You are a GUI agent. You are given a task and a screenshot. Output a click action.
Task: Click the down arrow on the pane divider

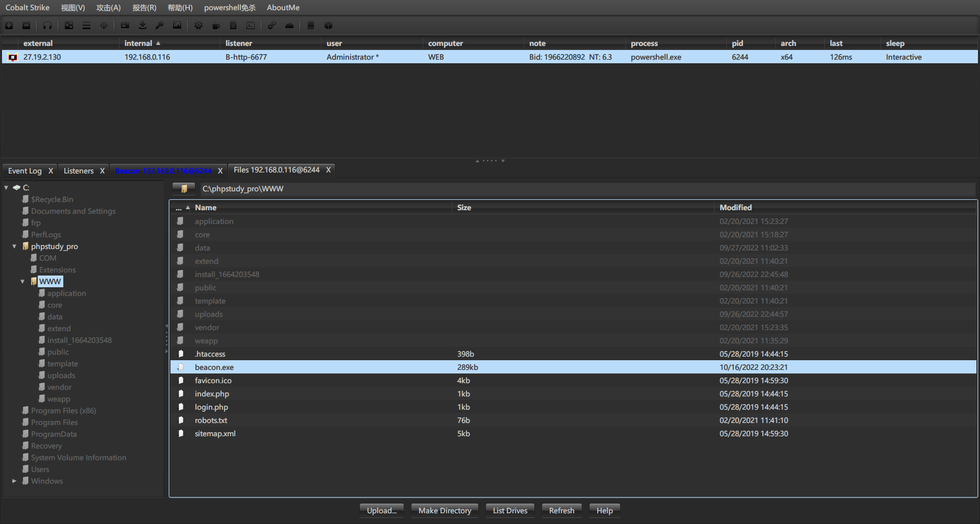[503, 161]
